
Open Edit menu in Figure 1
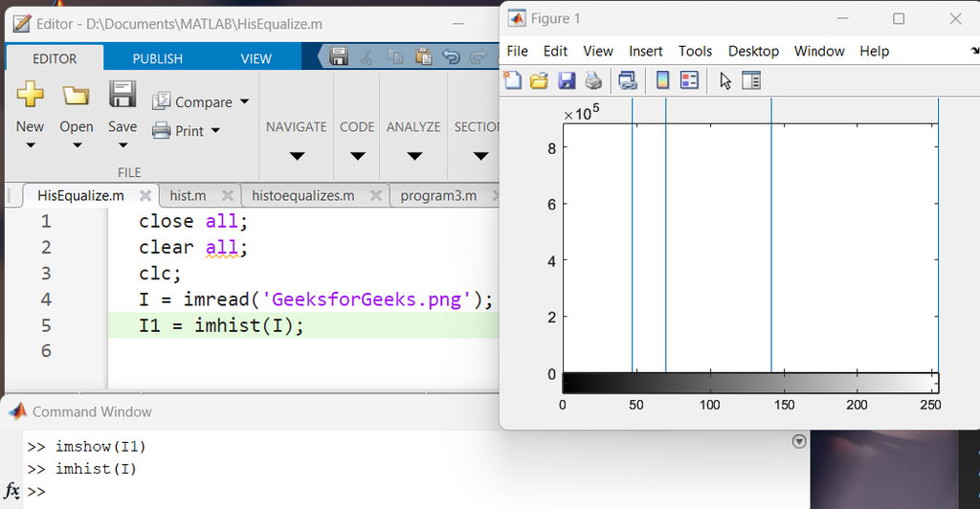point(555,52)
